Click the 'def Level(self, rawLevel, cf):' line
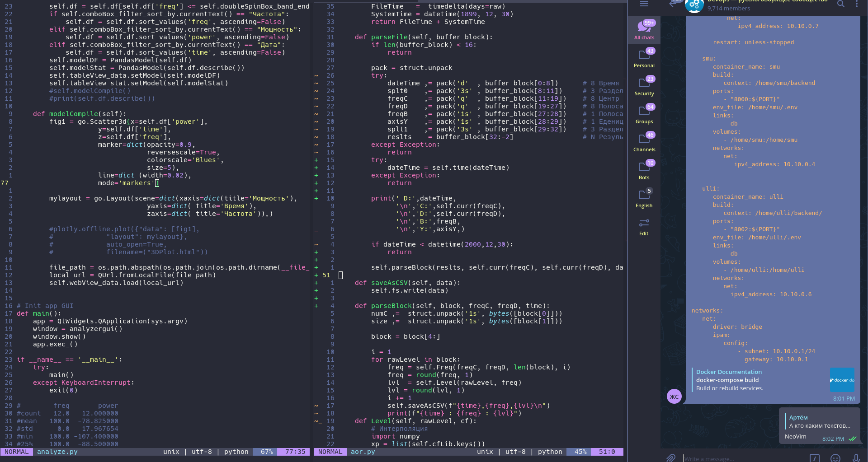This screenshot has height=462, width=868. [415, 421]
